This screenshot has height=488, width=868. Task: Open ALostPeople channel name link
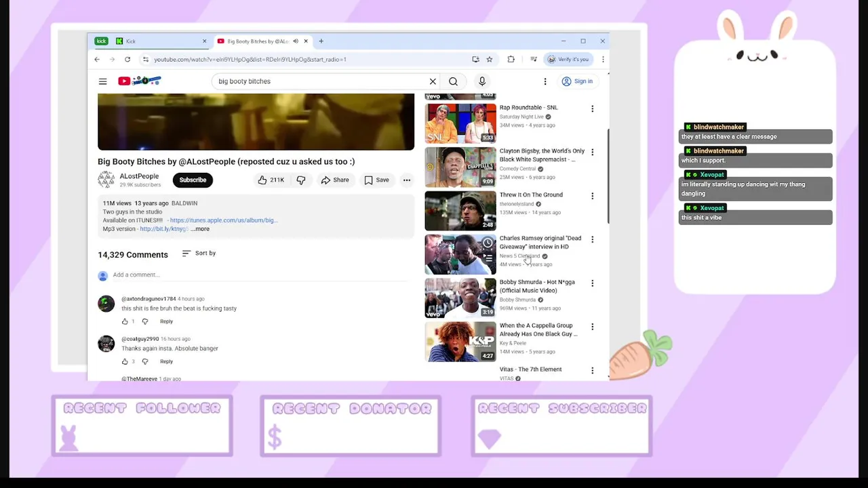point(139,176)
